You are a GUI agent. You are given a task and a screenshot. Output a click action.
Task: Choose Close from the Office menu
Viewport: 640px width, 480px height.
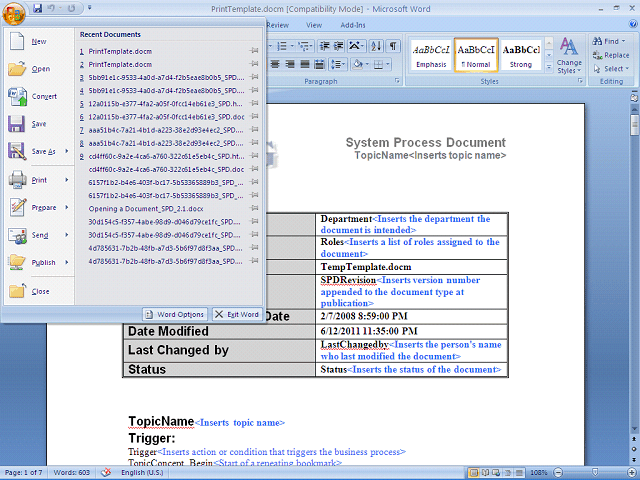pos(39,291)
